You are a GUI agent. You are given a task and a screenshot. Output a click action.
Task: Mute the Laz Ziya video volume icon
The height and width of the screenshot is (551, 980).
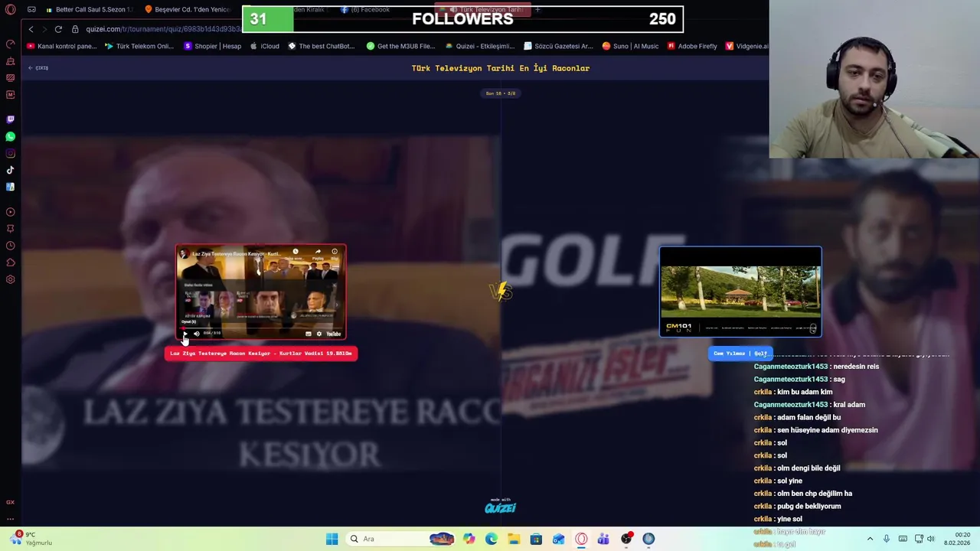pyautogui.click(x=196, y=334)
